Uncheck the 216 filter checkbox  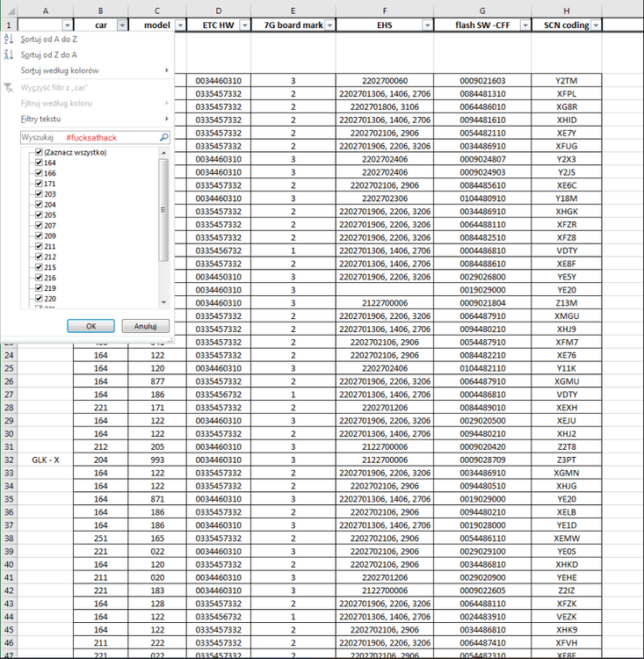tap(39, 278)
